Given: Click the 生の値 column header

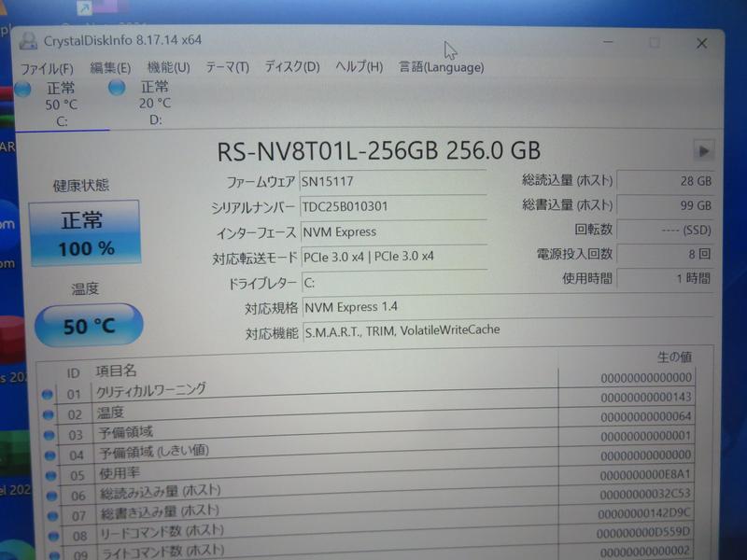Looking at the screenshot, I should (x=674, y=357).
